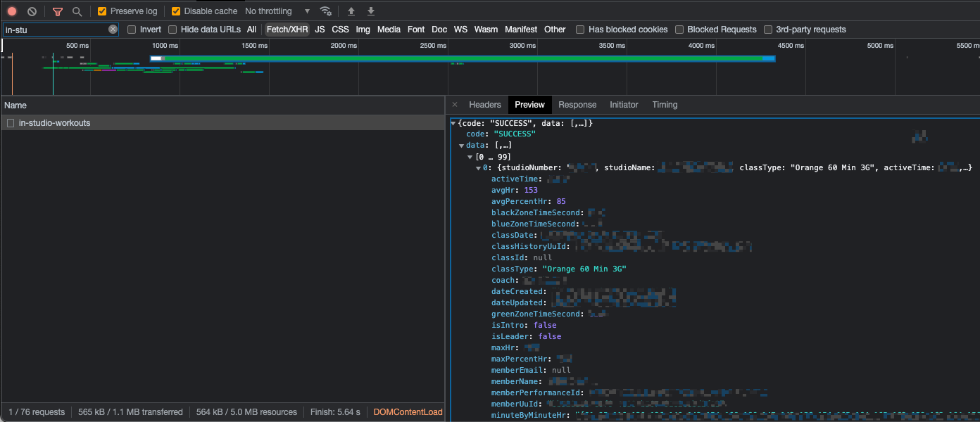Click the DOMContentLoad status text
The width and height of the screenshot is (980, 422).
[x=408, y=412]
